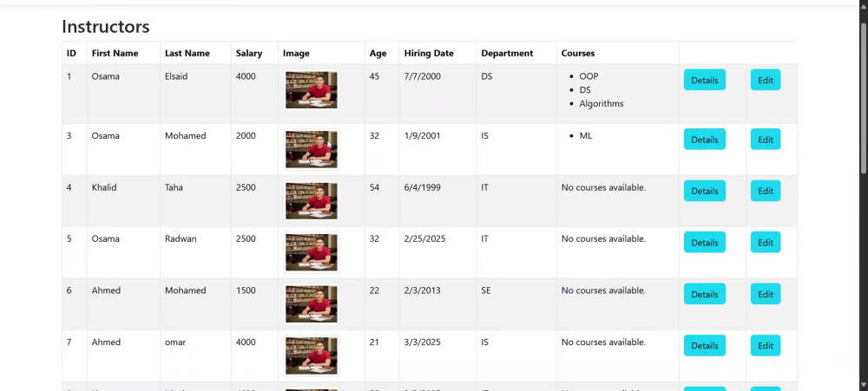
Task: Click hiring date 6/4/1999
Action: pos(423,187)
